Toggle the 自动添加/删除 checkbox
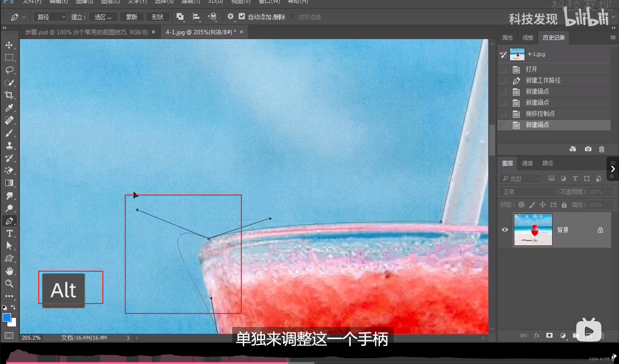 pyautogui.click(x=242, y=16)
